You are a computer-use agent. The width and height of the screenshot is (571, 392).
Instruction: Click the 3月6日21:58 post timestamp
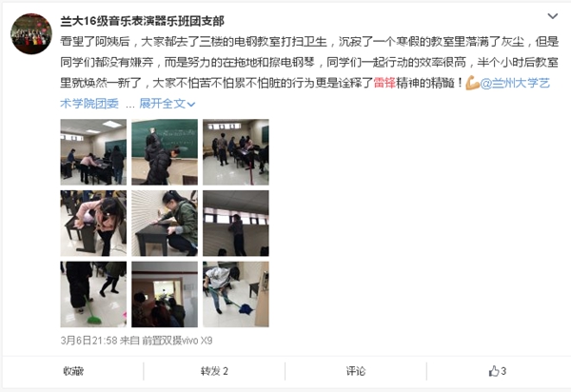89,341
